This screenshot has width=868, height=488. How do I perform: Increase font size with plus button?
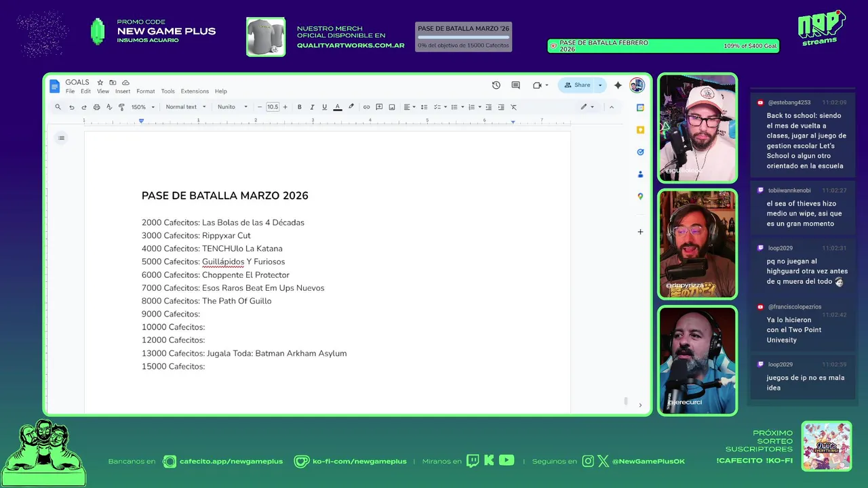[285, 107]
